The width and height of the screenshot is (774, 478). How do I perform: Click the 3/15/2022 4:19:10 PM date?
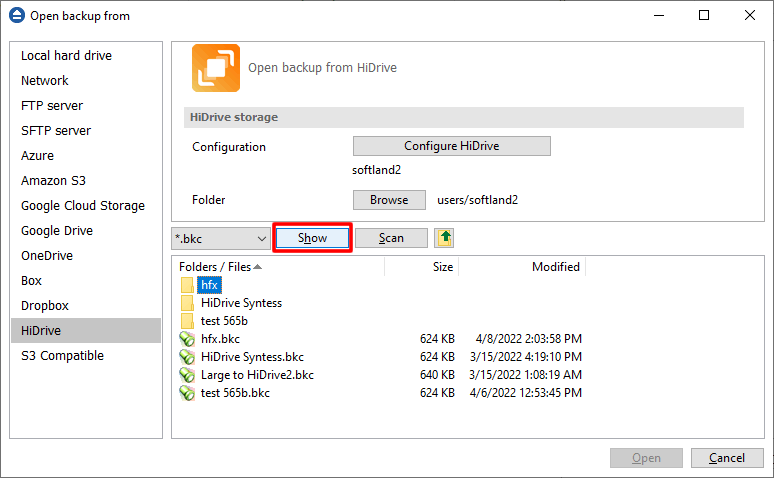[x=526, y=357]
